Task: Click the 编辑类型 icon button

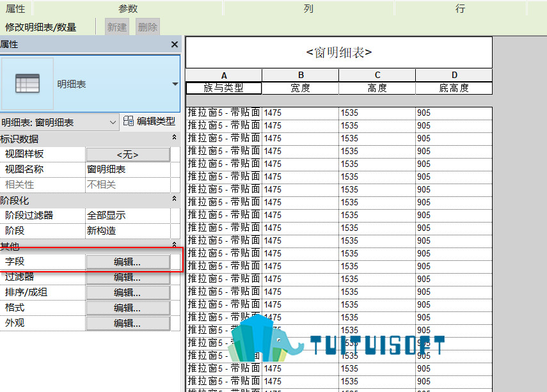Action: point(129,121)
